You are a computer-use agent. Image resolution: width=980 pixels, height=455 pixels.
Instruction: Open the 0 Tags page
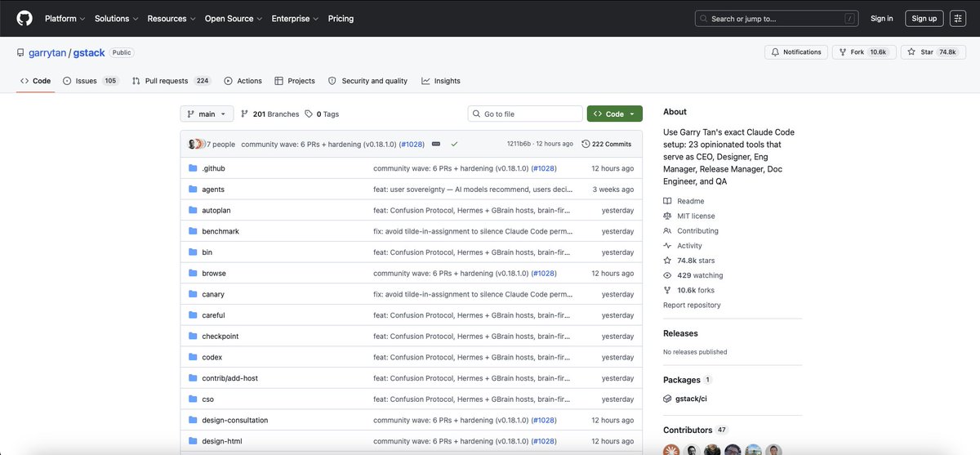tap(322, 114)
